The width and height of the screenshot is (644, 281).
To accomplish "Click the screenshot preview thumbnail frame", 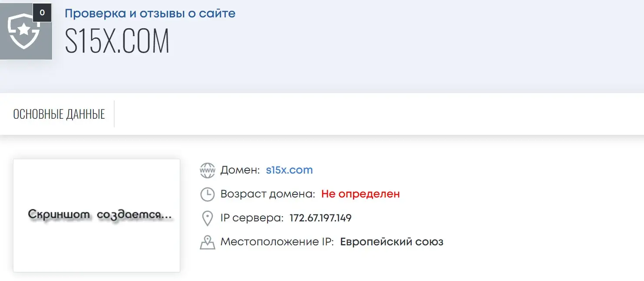I will coord(96,215).
